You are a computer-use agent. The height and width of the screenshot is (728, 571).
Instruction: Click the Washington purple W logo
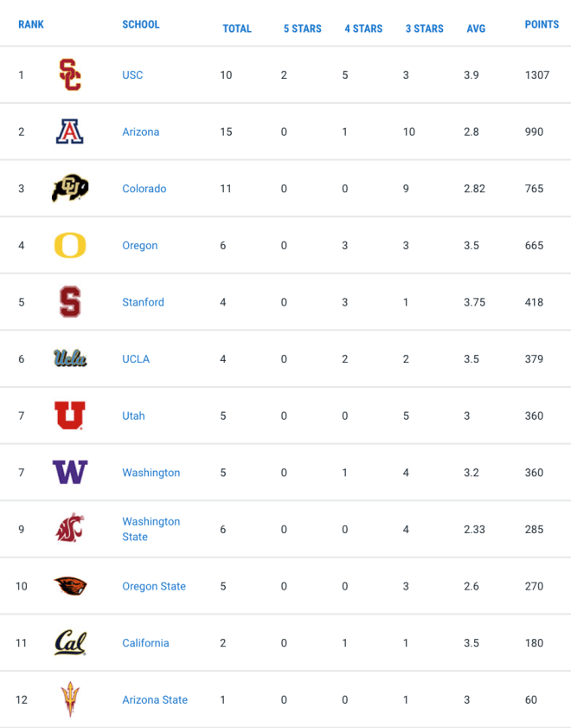[x=70, y=472]
